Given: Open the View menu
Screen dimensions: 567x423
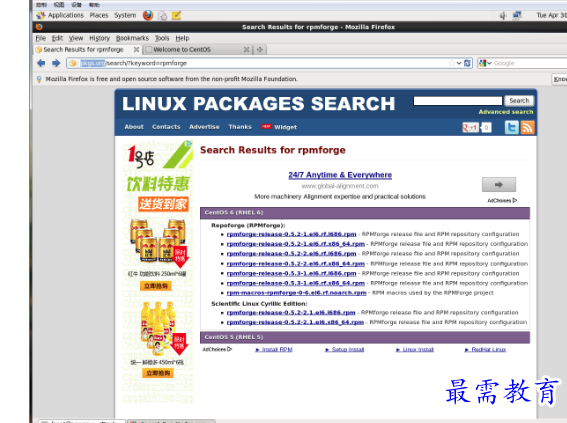Looking at the screenshot, I should [76, 38].
